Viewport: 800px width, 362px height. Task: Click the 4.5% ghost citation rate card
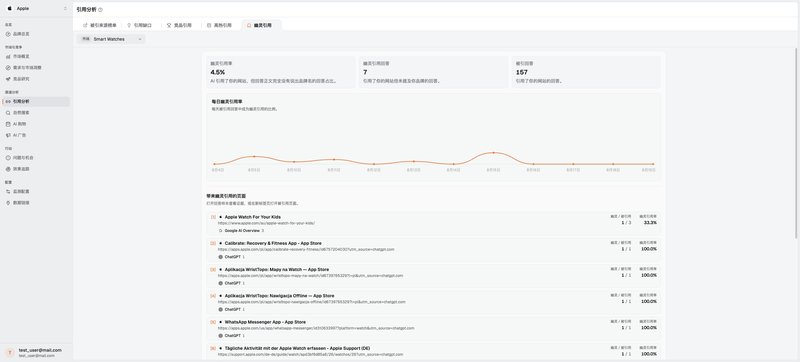(280, 72)
